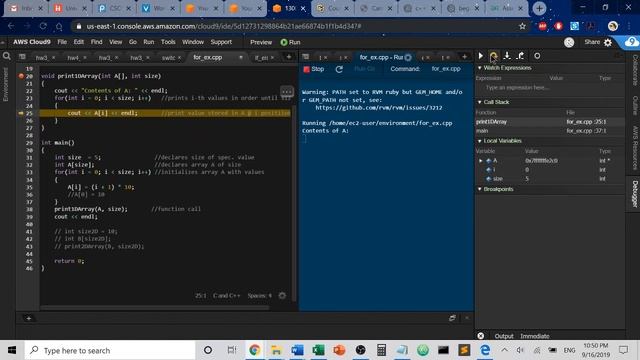The height and width of the screenshot is (360, 640).
Task: Click the Command field showing for_ex.cpp
Action: 446,69
